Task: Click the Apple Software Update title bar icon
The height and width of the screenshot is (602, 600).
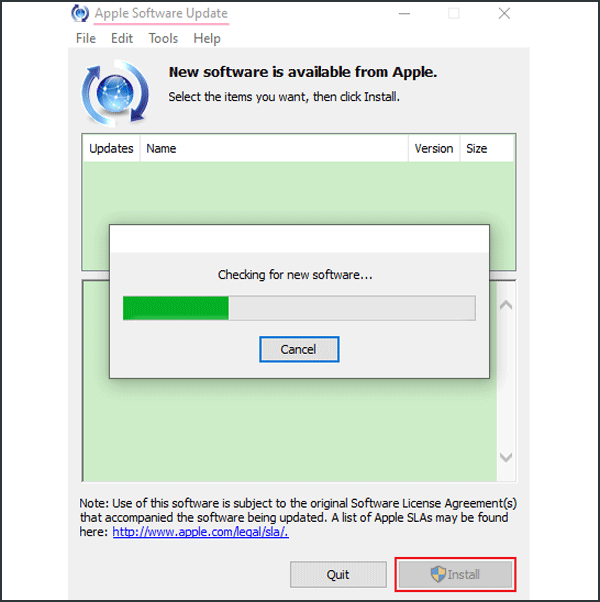Action: coord(80,13)
